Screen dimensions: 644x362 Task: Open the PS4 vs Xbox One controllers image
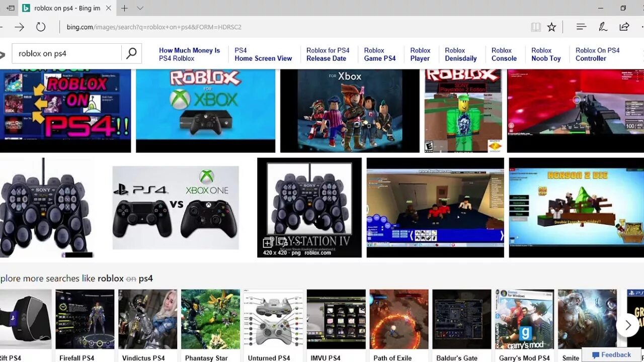click(x=176, y=208)
